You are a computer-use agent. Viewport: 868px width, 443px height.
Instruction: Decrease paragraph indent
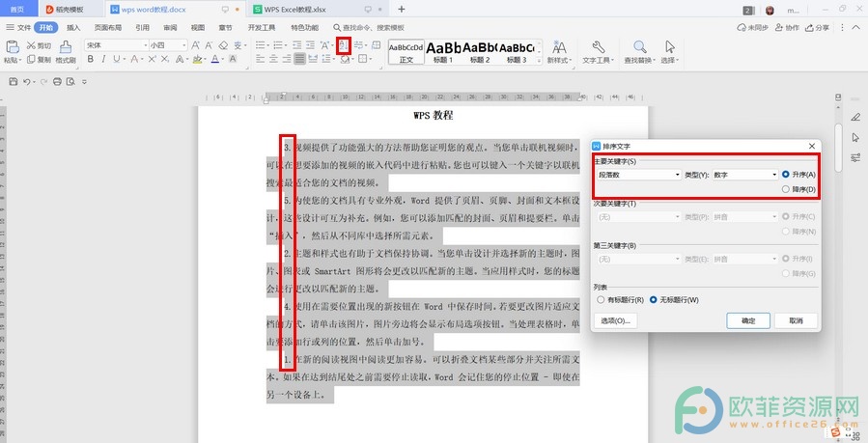[x=297, y=45]
